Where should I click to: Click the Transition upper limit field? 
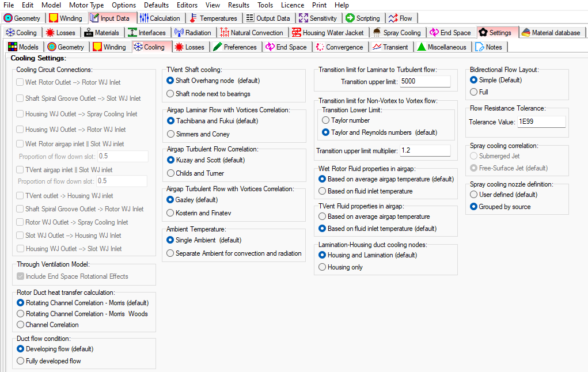tap(425, 82)
